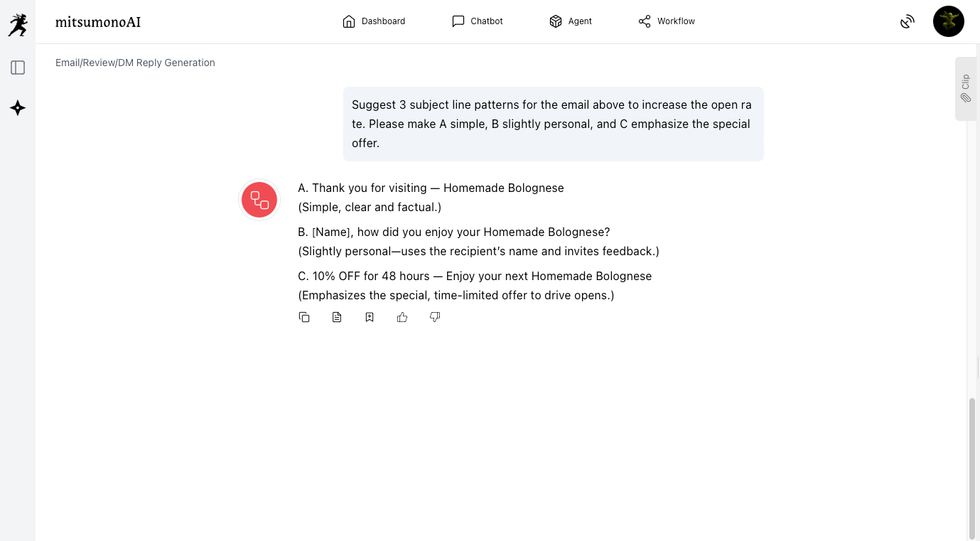Switch to the Chatbot section

coord(478,21)
